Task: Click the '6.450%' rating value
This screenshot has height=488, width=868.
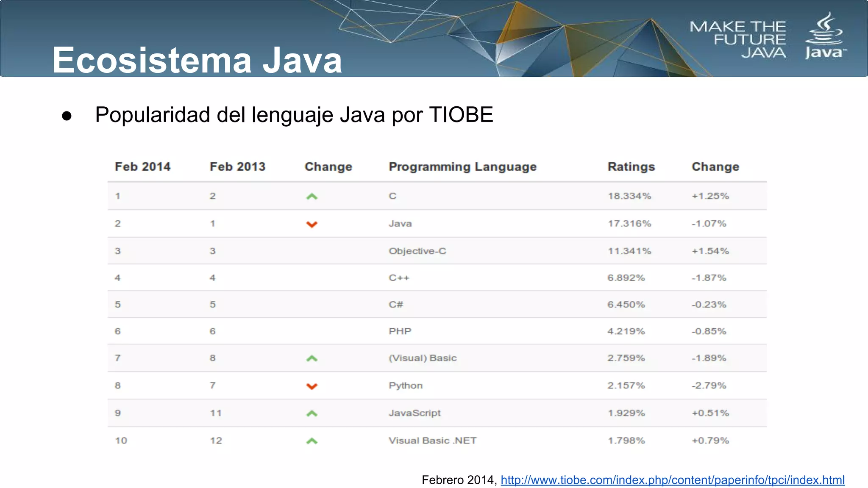Action: 626,305
